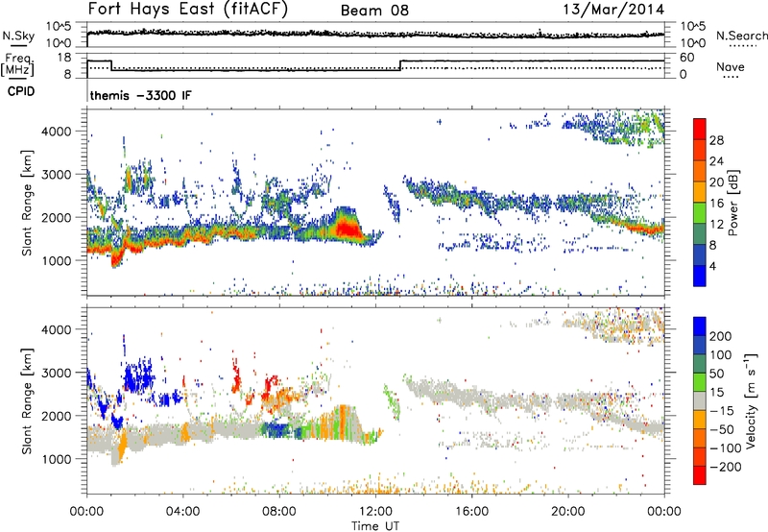Click the '200' tick on velocity colorbar
This screenshot has width=768, height=532.
(721, 336)
